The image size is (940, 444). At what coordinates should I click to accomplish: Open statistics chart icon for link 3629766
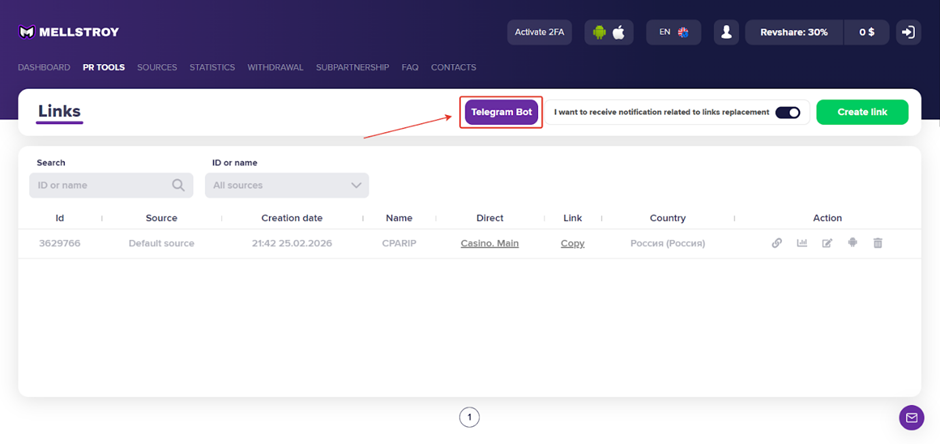(802, 243)
